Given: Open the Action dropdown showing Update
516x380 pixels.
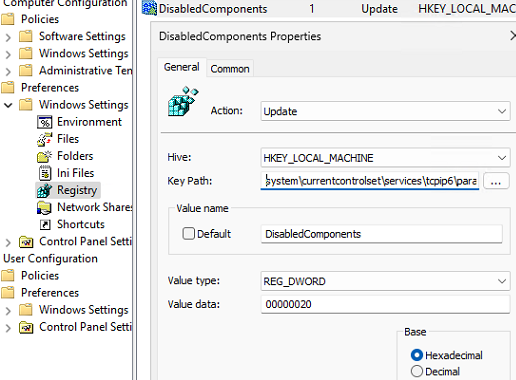Looking at the screenshot, I should point(385,111).
